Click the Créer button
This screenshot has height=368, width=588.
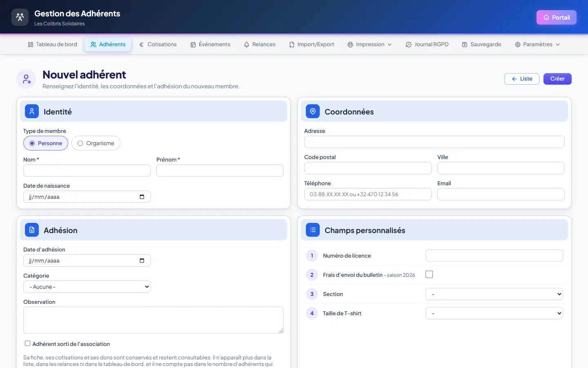point(557,79)
